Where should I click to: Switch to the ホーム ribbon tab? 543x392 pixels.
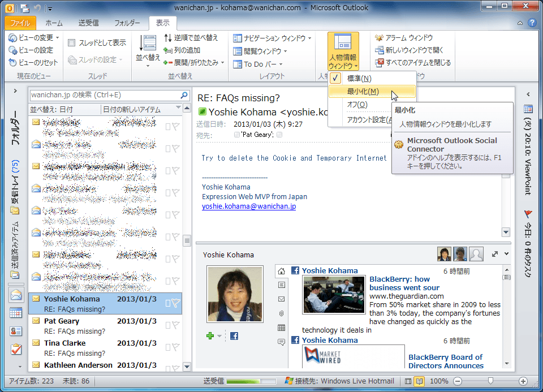tap(54, 23)
